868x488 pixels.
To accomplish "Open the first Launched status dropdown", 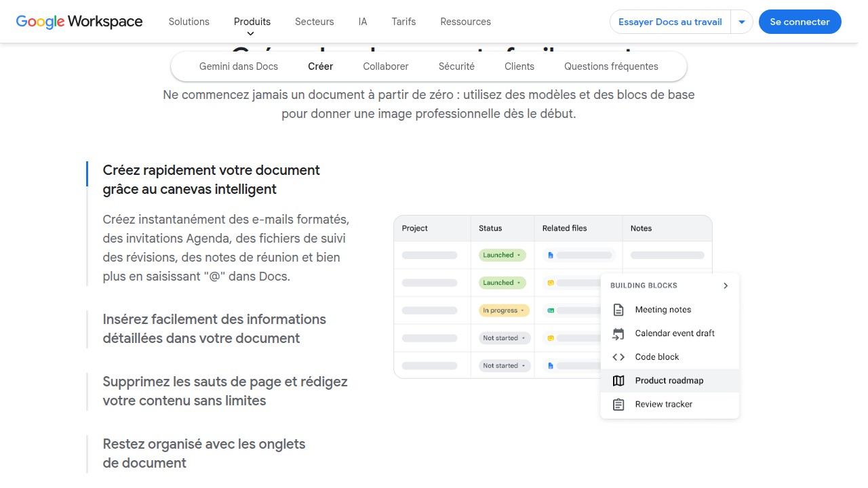I will tap(502, 255).
